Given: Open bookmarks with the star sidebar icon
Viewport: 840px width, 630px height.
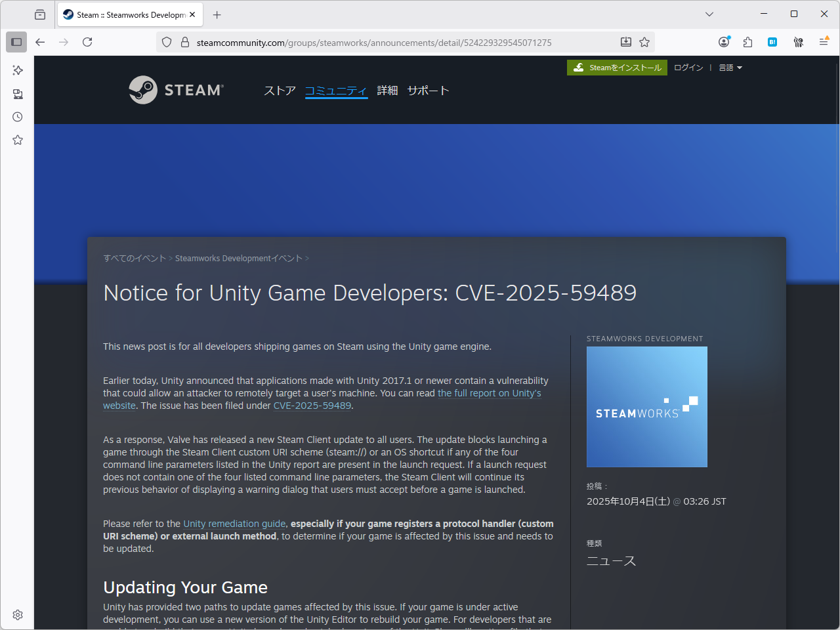Looking at the screenshot, I should 17,139.
